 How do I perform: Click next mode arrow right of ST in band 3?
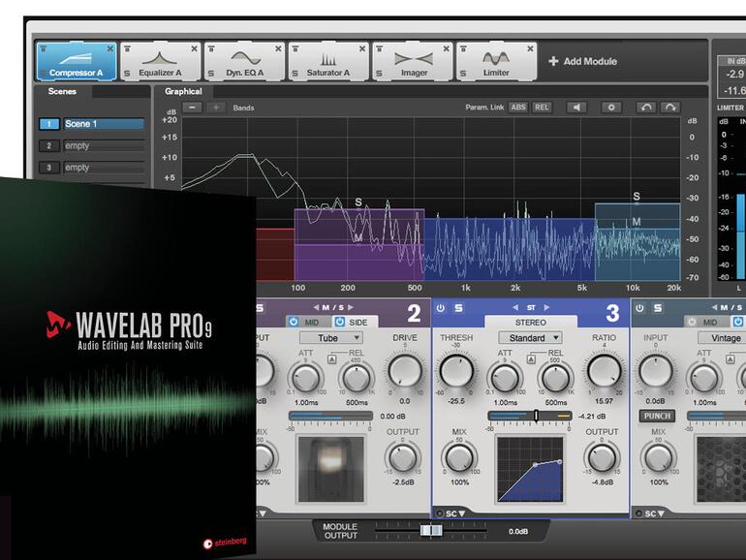(x=546, y=308)
